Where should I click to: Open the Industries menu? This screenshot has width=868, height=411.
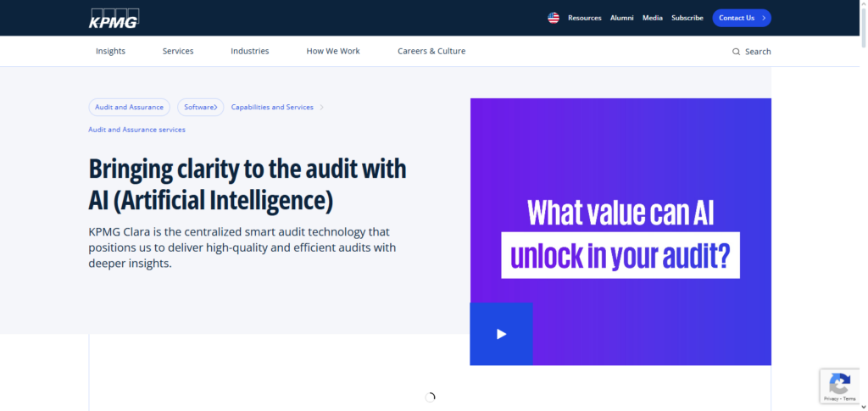pyautogui.click(x=250, y=51)
